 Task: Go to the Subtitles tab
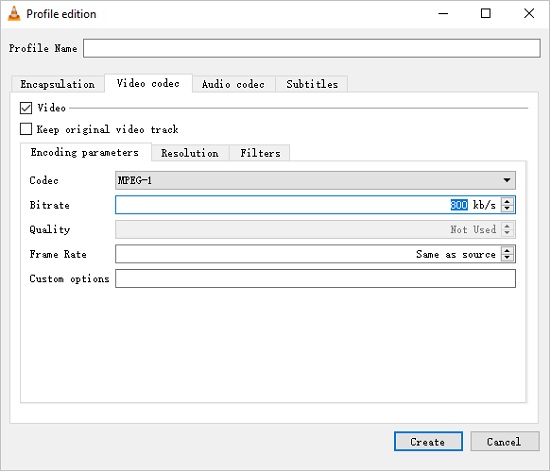click(312, 84)
